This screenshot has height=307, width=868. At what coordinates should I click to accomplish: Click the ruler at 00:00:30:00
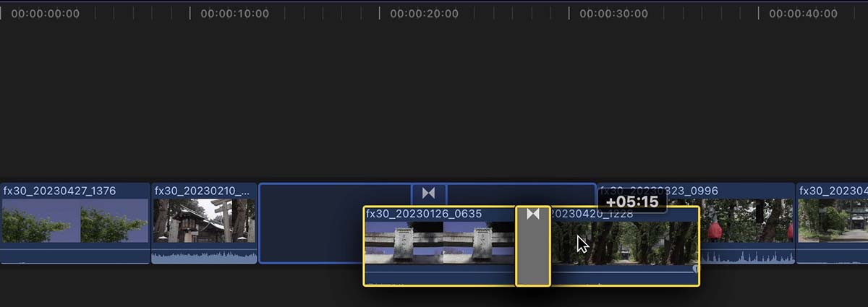[613, 14]
